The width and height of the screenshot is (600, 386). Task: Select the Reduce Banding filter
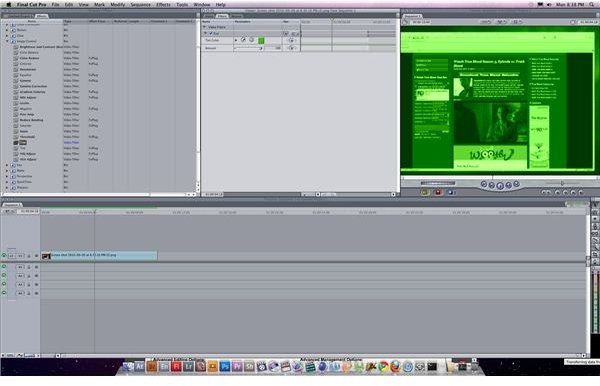tap(31, 120)
